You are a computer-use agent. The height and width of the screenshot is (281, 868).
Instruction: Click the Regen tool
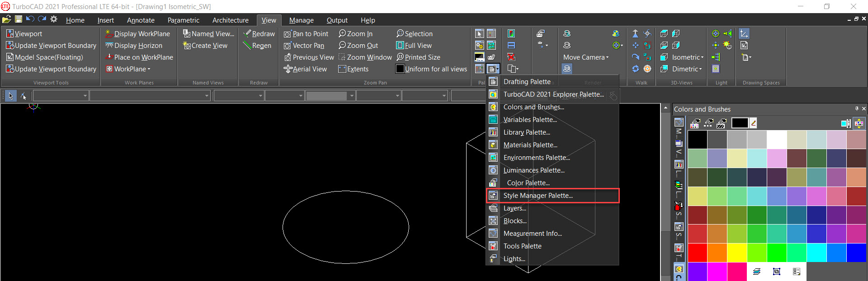click(257, 45)
